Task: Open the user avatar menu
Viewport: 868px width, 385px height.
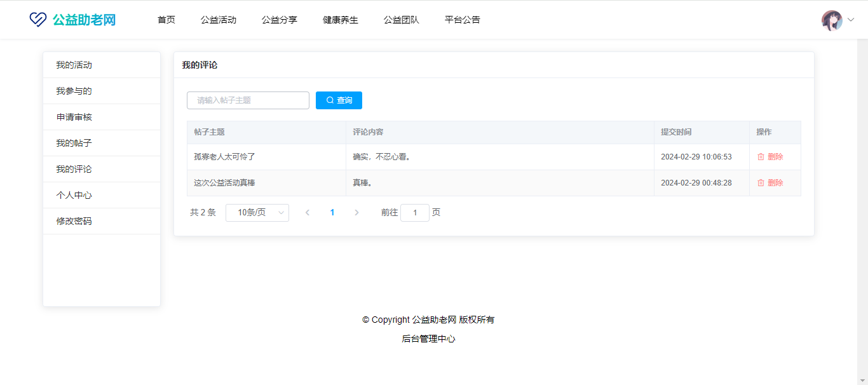Action: click(832, 20)
